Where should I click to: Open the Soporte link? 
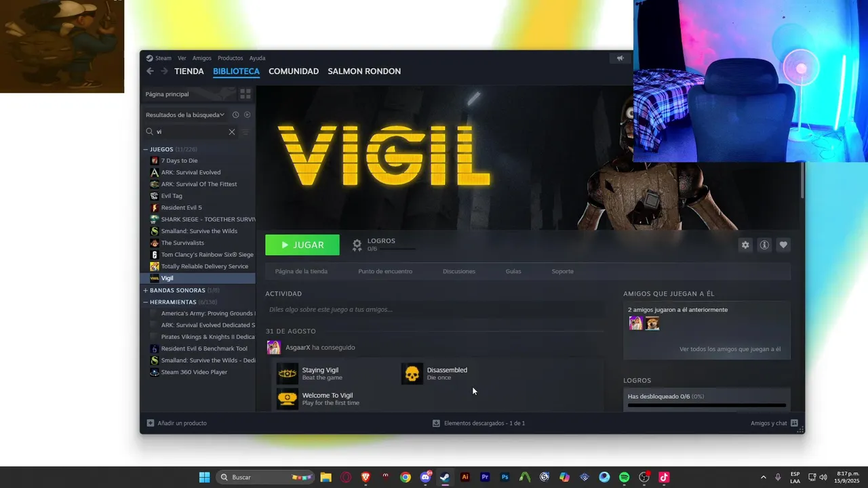562,272
